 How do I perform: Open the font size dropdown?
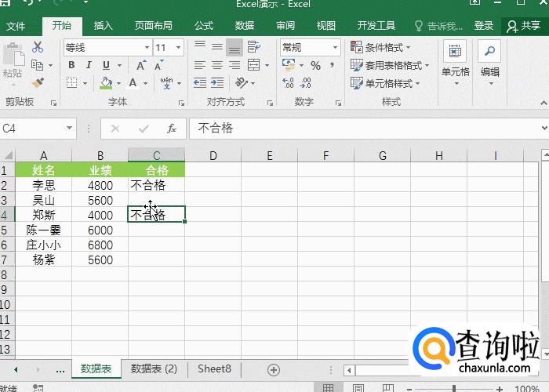[x=179, y=47]
